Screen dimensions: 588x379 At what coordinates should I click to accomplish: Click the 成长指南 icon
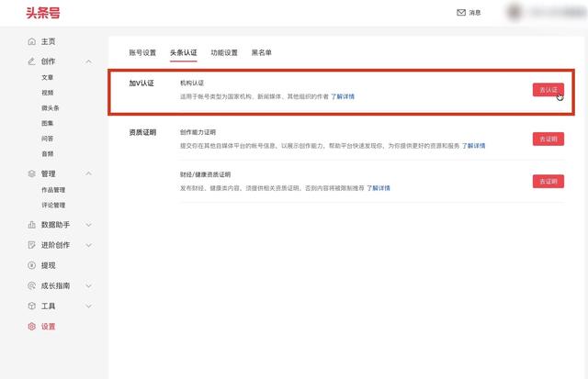click(x=32, y=285)
